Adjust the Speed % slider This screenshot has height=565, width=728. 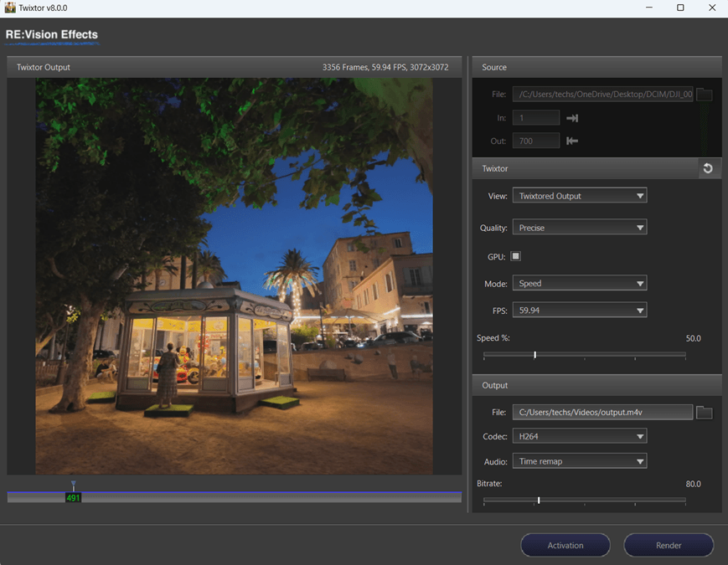click(534, 355)
